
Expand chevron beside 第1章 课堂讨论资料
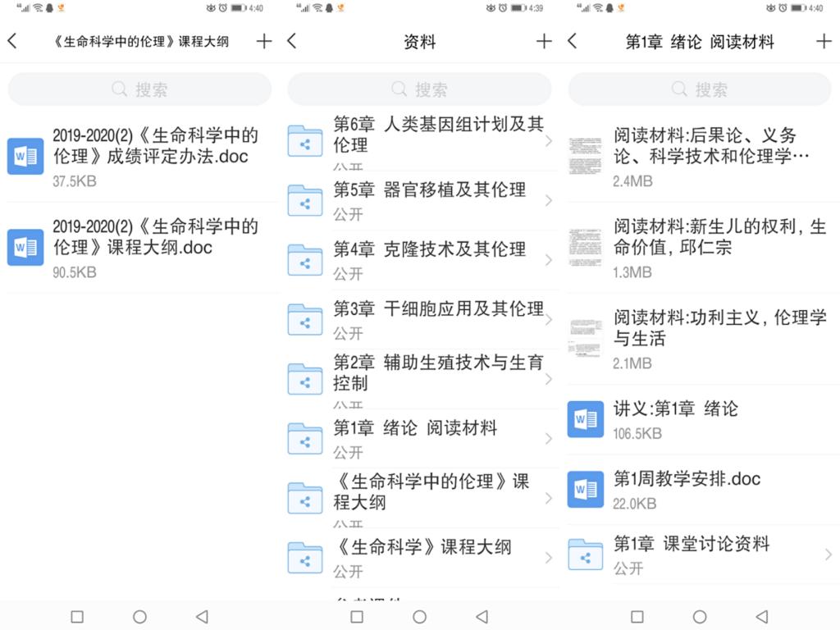coord(829,555)
